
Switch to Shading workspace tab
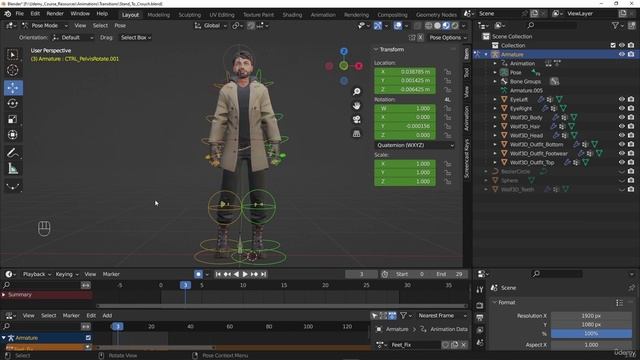pyautogui.click(x=292, y=15)
